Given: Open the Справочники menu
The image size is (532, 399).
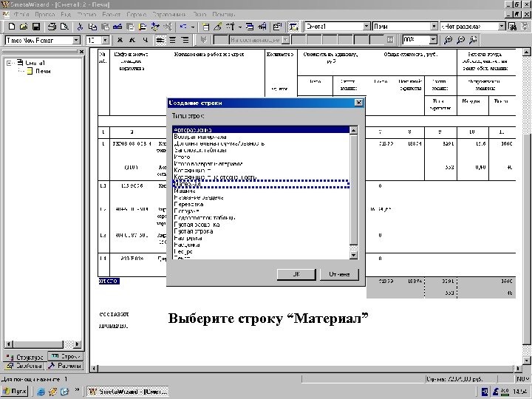Looking at the screenshot, I should [169, 15].
